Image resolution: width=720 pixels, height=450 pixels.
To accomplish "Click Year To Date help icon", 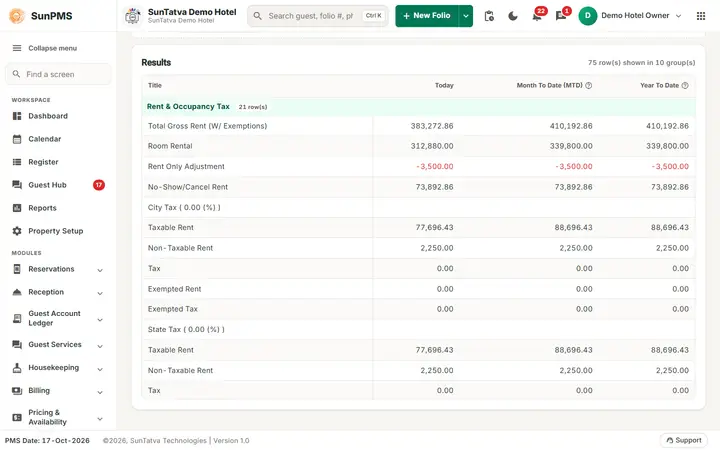I will pos(685,85).
